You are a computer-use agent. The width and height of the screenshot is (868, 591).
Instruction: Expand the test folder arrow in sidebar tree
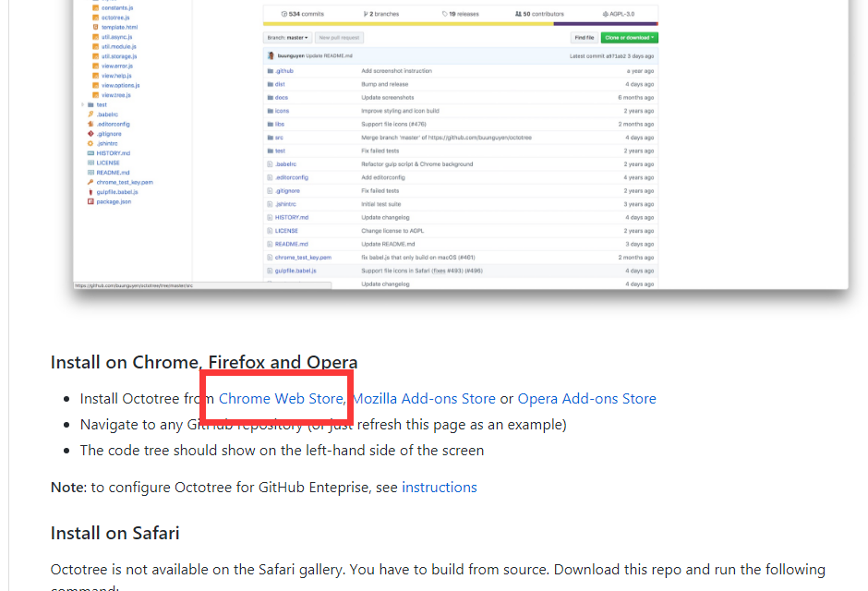pos(83,104)
